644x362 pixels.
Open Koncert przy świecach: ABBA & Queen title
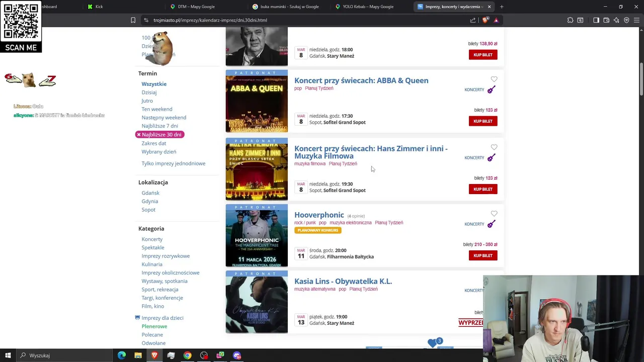point(361,80)
